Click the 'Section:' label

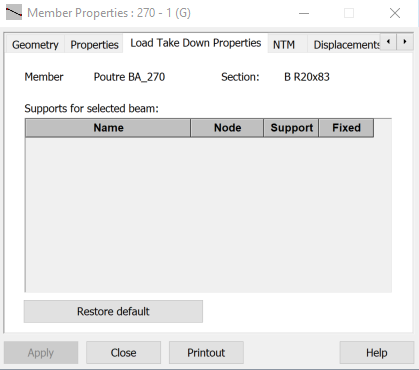tap(240, 77)
